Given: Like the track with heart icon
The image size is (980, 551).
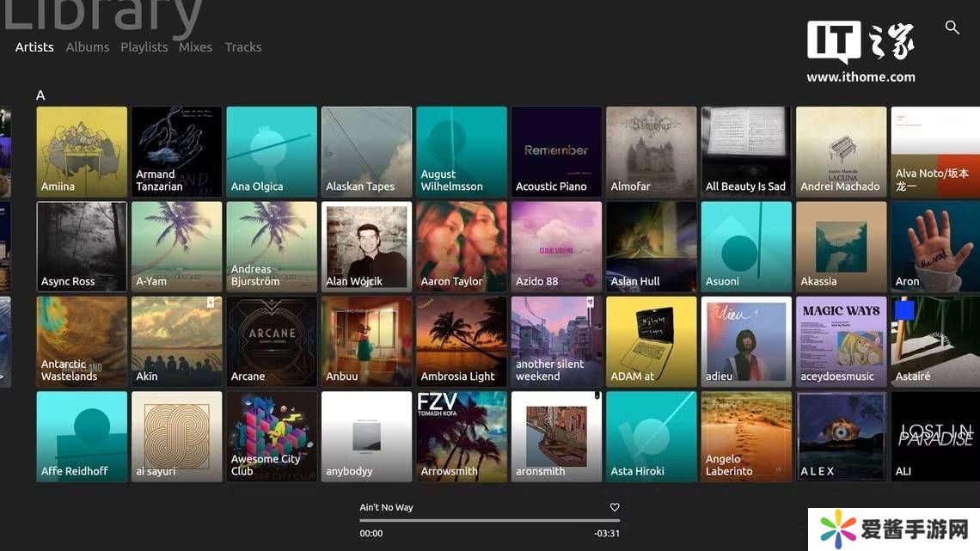Looking at the screenshot, I should 615,507.
